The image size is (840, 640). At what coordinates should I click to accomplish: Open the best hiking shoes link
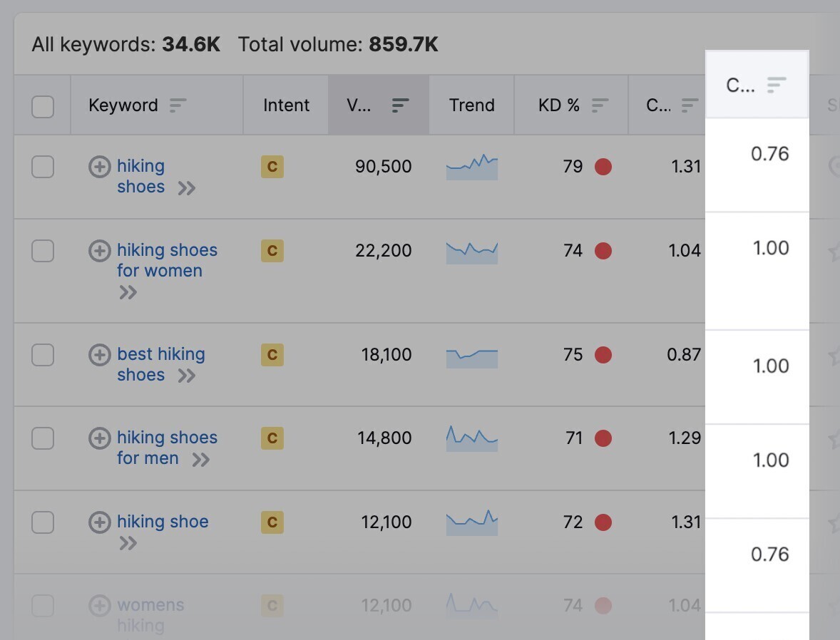(x=161, y=364)
